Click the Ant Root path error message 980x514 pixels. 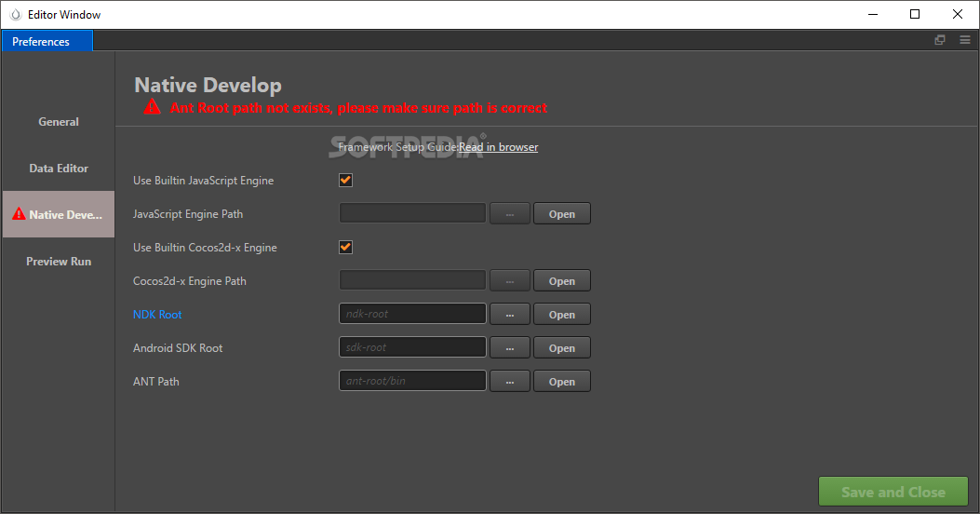(x=358, y=108)
